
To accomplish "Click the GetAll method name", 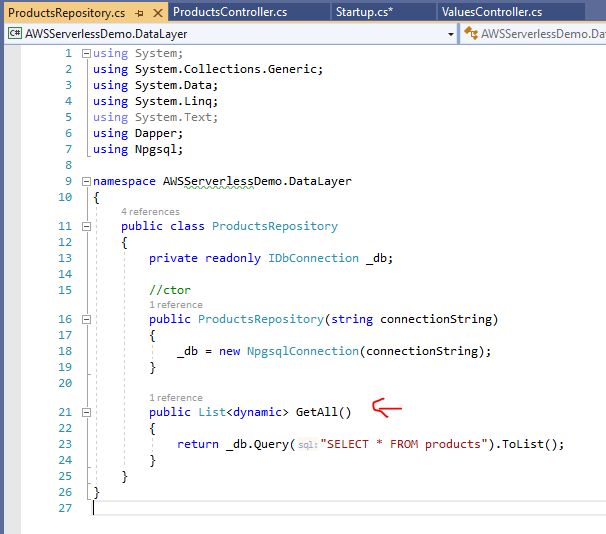I will 317,412.
